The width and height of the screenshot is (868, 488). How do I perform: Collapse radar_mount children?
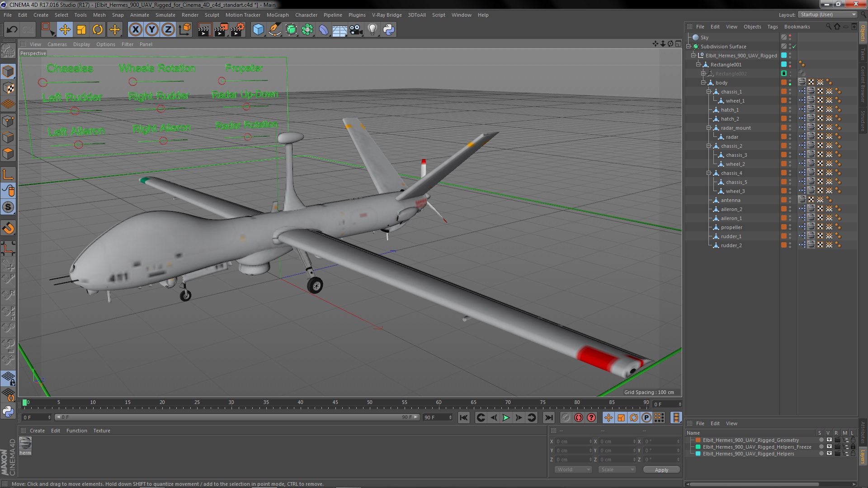(709, 128)
